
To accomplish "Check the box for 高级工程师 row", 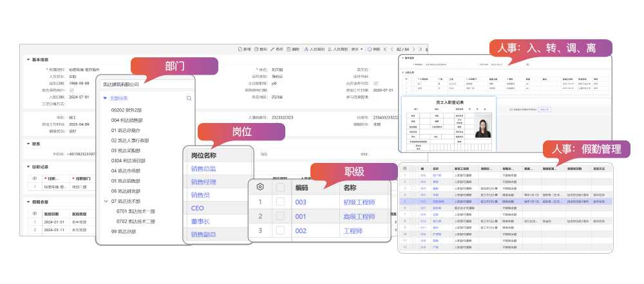I will pyautogui.click(x=280, y=216).
